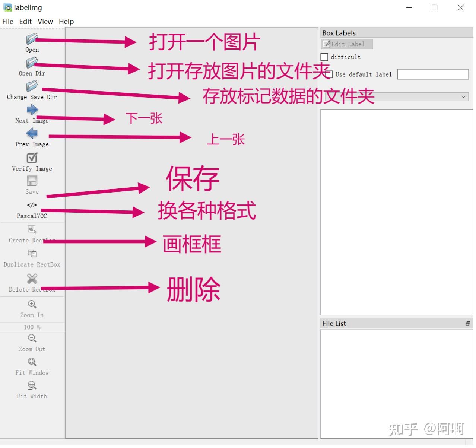Open the File menu

pyautogui.click(x=8, y=22)
